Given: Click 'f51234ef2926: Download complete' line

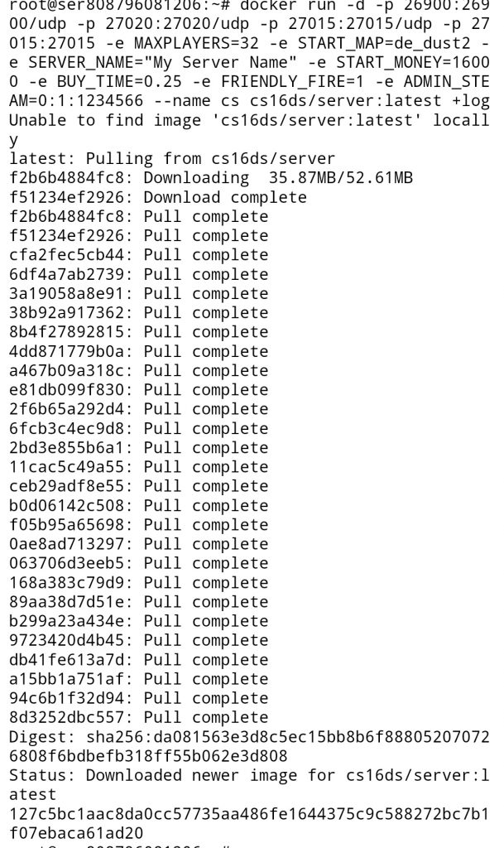Looking at the screenshot, I should coord(158,197).
